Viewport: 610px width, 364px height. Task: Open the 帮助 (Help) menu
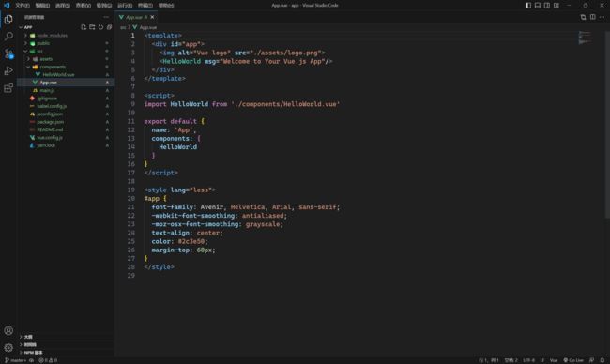166,5
